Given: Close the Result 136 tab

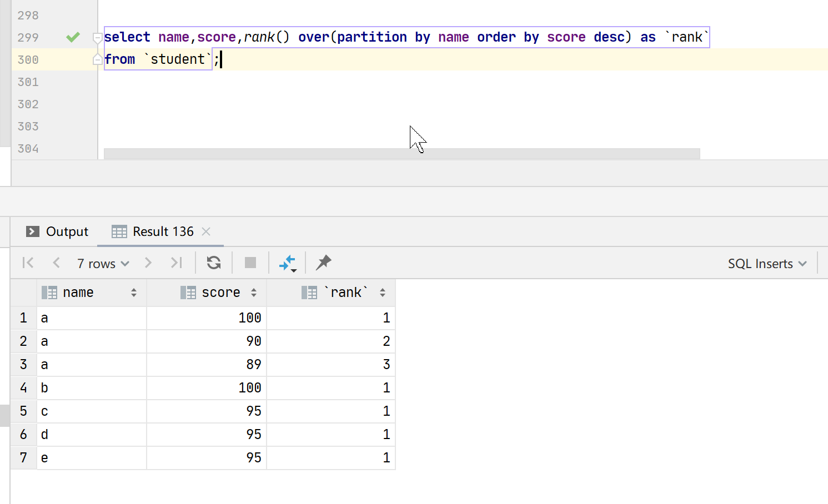Looking at the screenshot, I should tap(206, 231).
